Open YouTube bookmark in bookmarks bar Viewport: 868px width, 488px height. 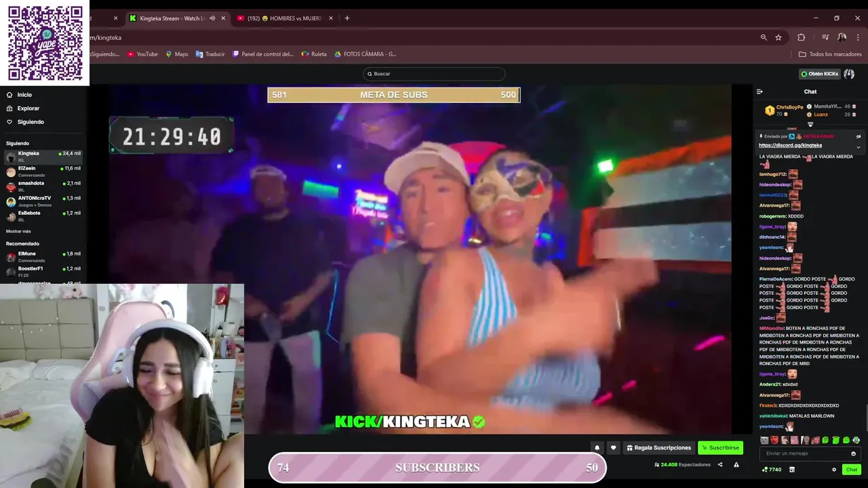(142, 54)
